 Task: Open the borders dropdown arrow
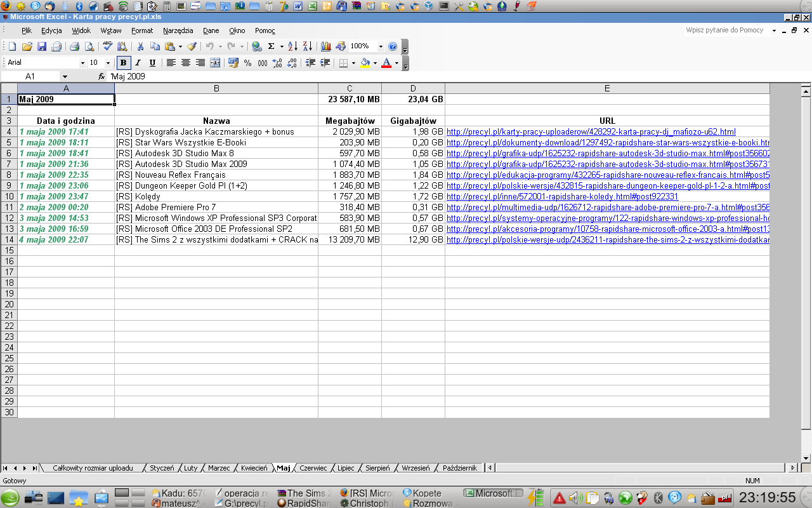tap(353, 63)
